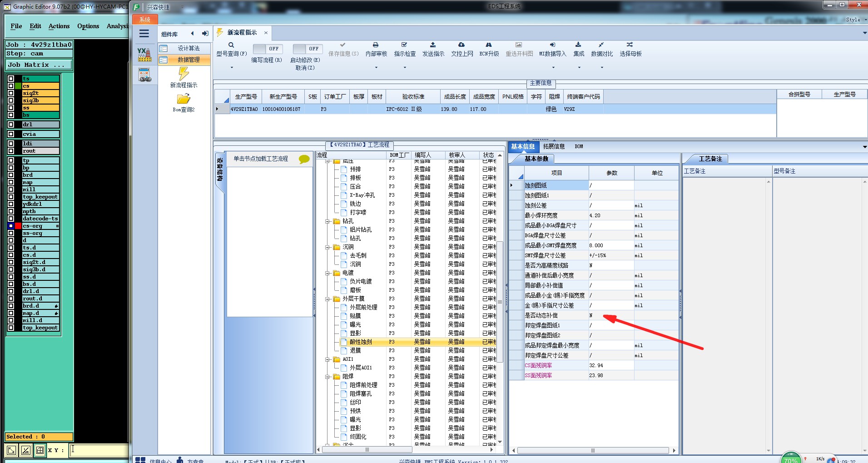Click the 内部审核 printer icon
The width and height of the screenshot is (868, 463).
coord(376,45)
